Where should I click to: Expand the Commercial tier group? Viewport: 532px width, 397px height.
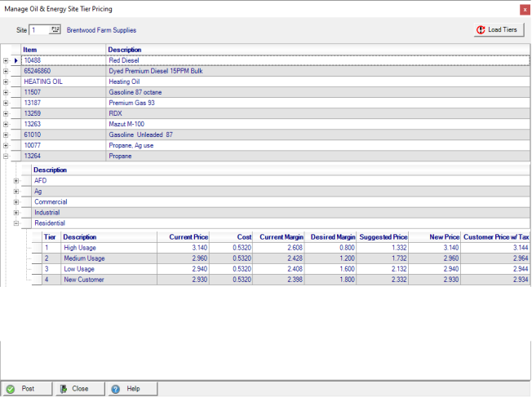(16, 201)
